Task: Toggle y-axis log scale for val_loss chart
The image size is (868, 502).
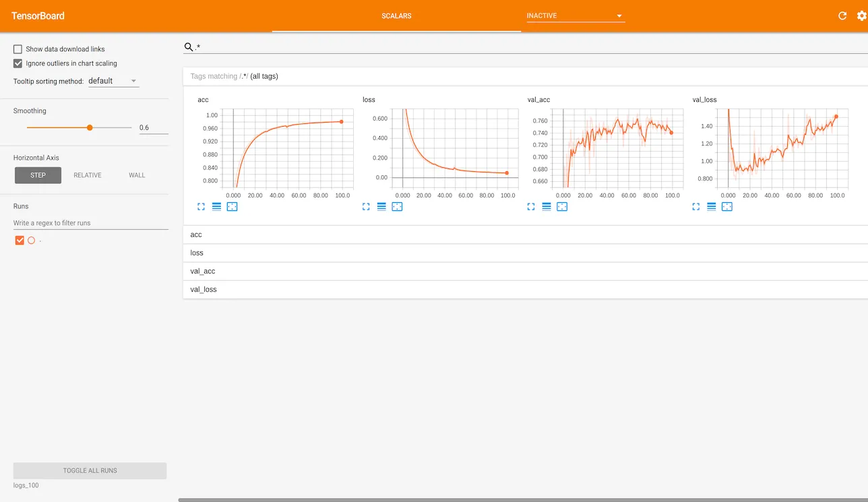Action: (x=712, y=207)
